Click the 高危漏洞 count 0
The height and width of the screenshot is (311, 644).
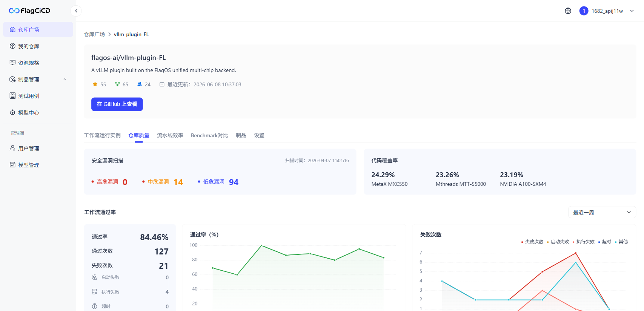[x=125, y=182]
